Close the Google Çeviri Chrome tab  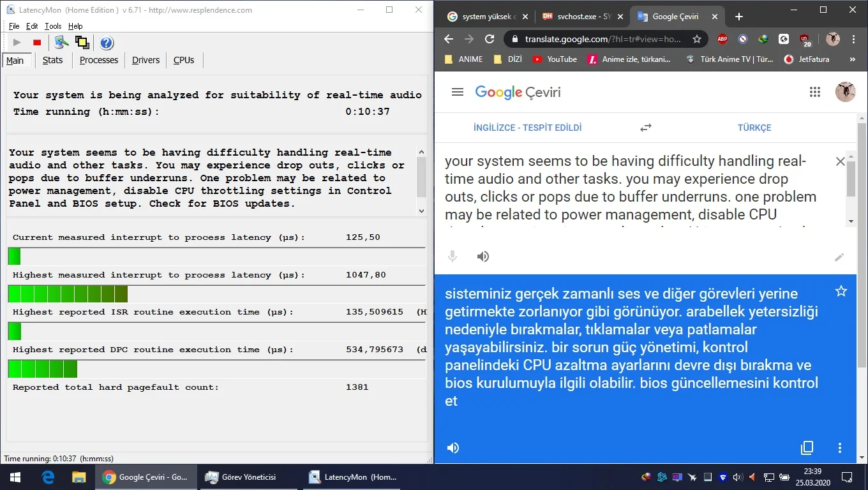point(715,17)
